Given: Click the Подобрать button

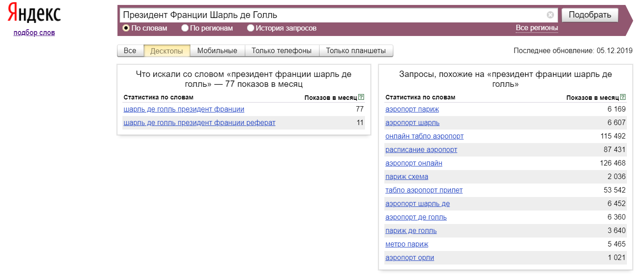Looking at the screenshot, I should [590, 15].
